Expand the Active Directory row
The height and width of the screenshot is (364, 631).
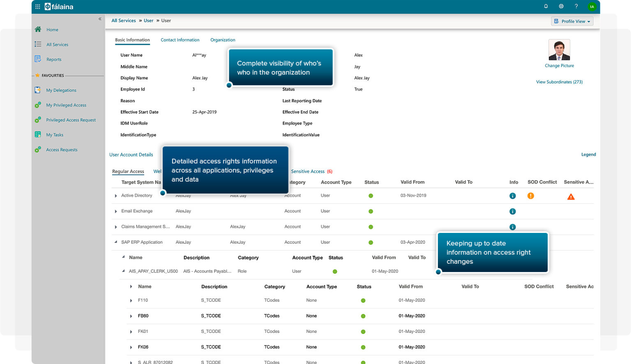coord(116,196)
